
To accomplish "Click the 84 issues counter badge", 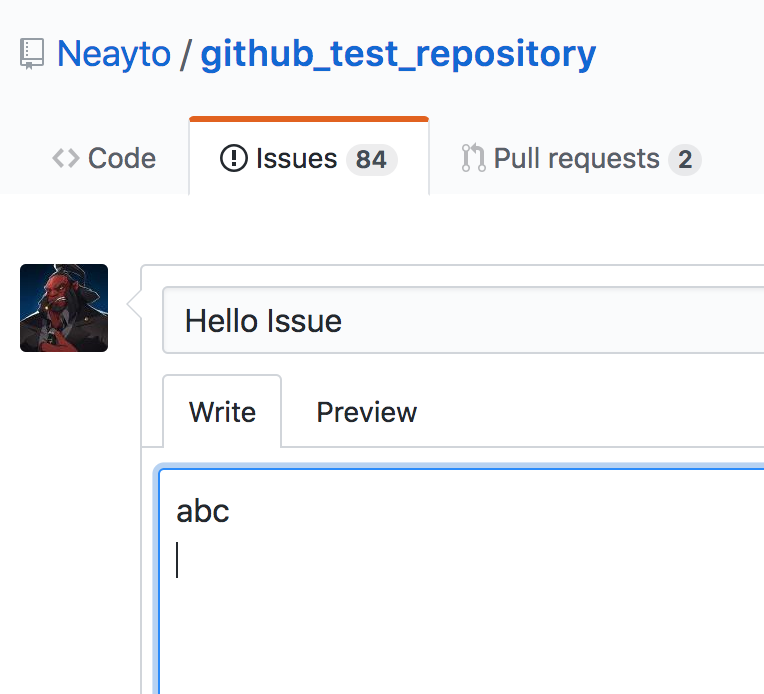I will tap(372, 159).
